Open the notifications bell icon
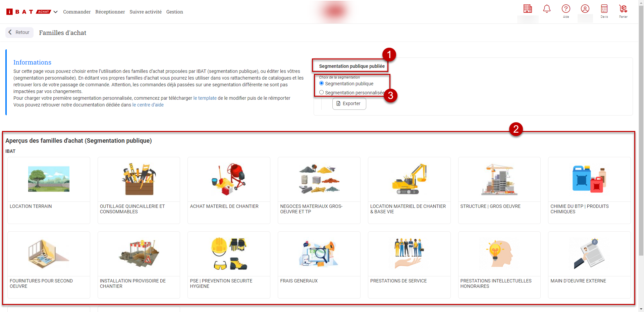 click(547, 9)
